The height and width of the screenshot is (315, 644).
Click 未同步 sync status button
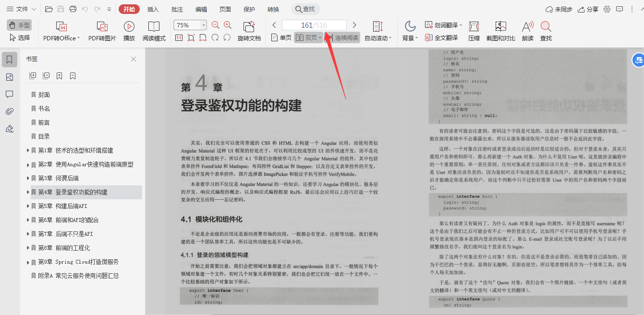pyautogui.click(x=559, y=9)
